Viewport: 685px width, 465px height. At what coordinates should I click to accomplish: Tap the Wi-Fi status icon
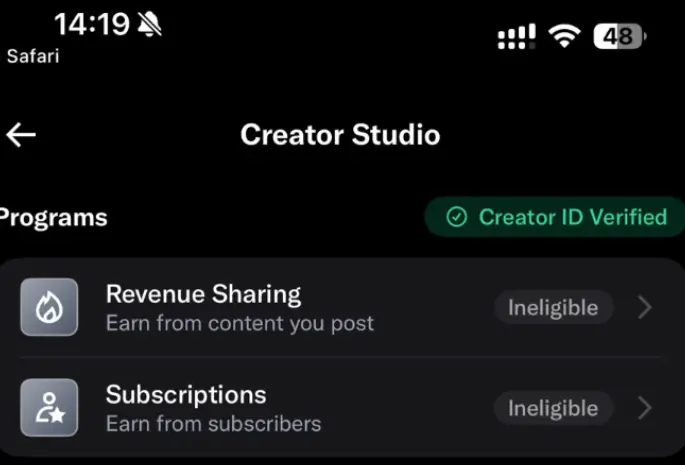pos(564,36)
